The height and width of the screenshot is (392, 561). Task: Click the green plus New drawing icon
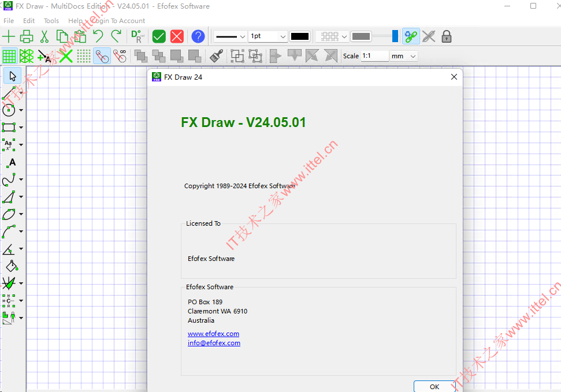9,36
